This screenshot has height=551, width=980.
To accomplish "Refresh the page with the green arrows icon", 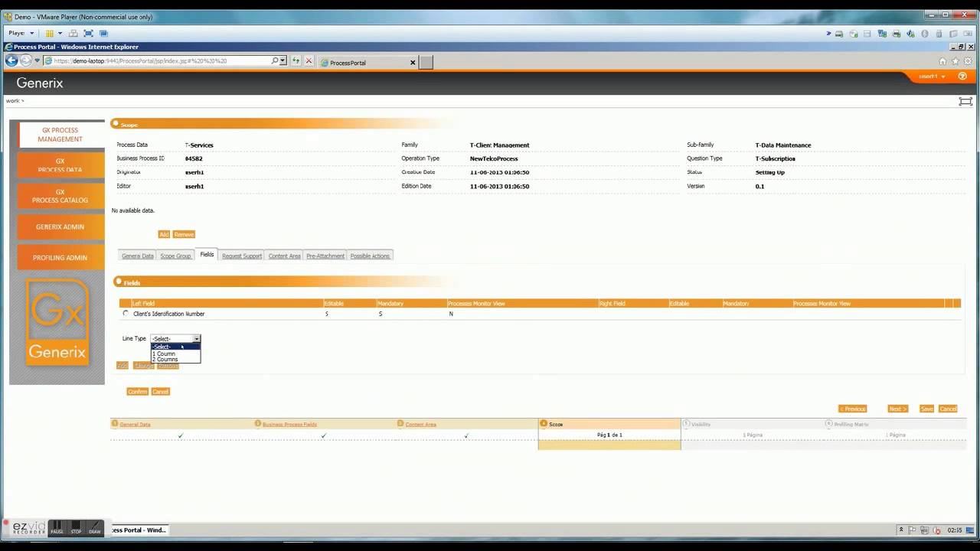I will point(296,60).
